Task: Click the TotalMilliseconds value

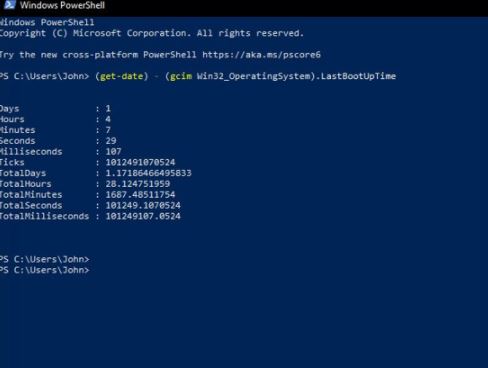Action: click(x=143, y=216)
